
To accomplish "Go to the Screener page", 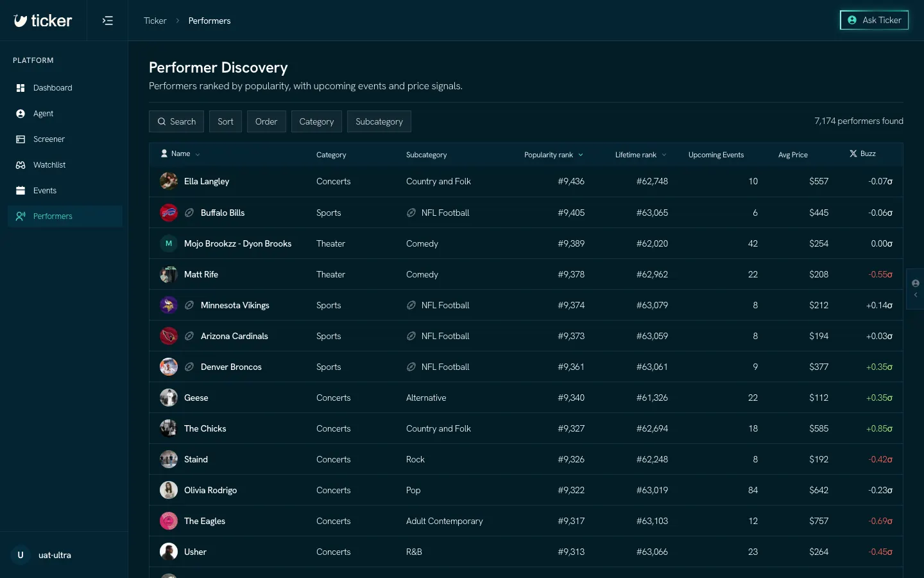I will pos(65,139).
